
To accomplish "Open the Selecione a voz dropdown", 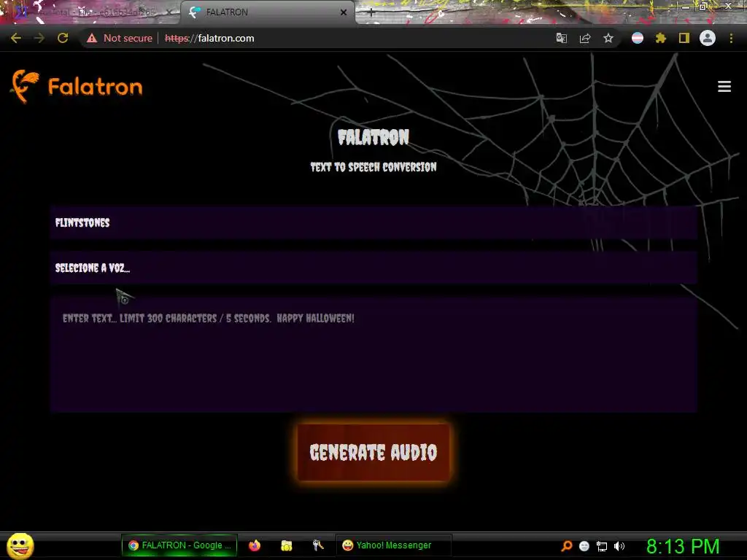I will click(x=373, y=268).
